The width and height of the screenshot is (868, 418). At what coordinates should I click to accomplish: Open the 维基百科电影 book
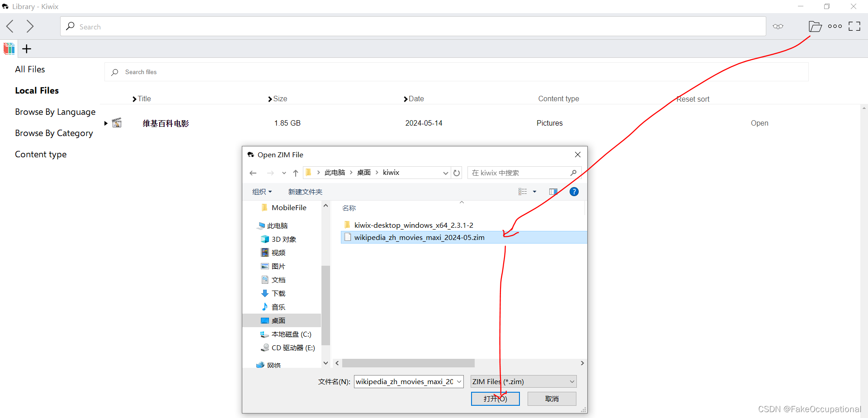pos(759,123)
